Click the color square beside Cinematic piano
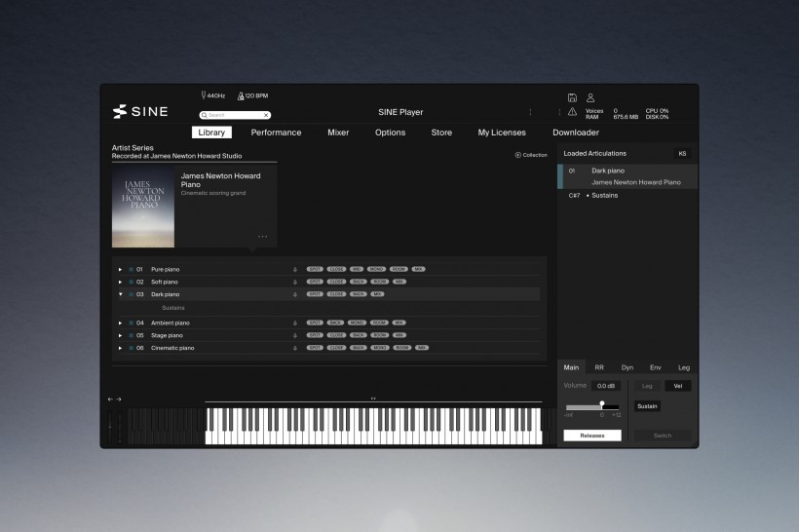799x532 pixels. tap(131, 348)
